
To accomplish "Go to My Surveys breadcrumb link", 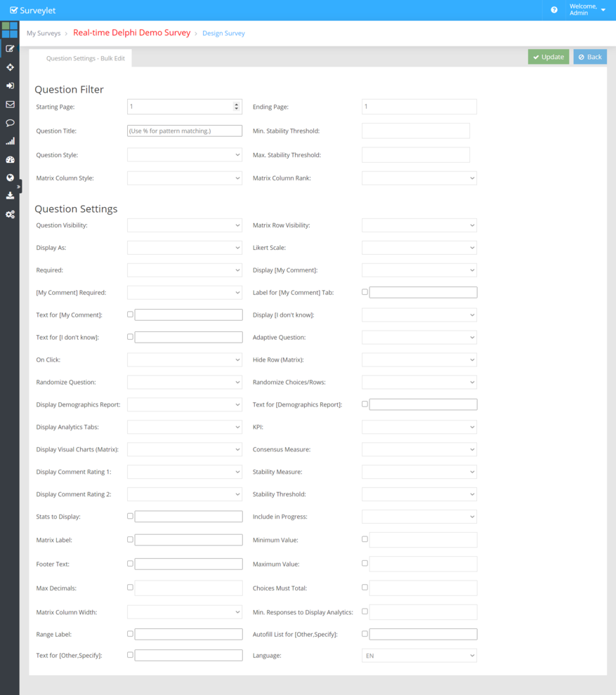I will 44,33.
